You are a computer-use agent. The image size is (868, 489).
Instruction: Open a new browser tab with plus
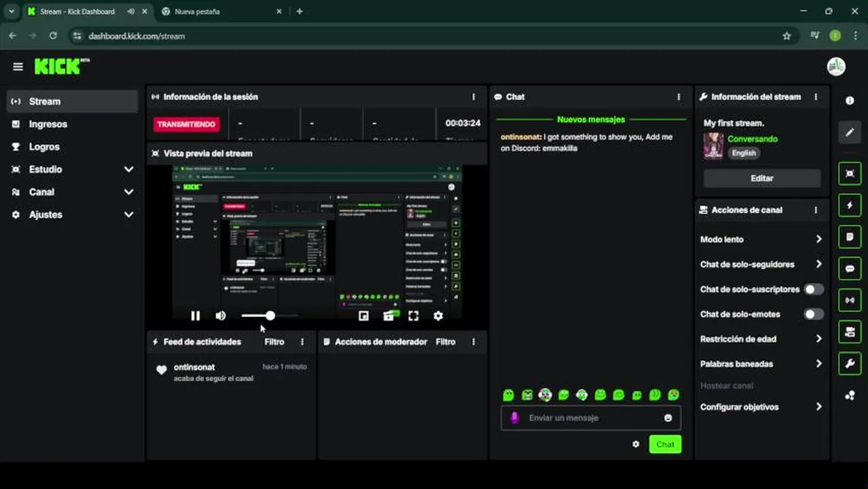pyautogui.click(x=300, y=12)
